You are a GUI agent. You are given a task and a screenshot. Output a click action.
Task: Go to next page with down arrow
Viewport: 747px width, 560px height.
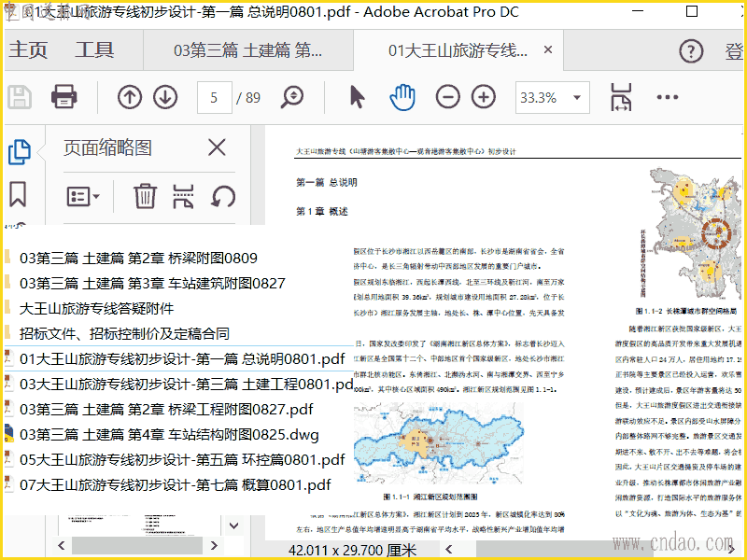click(x=165, y=97)
